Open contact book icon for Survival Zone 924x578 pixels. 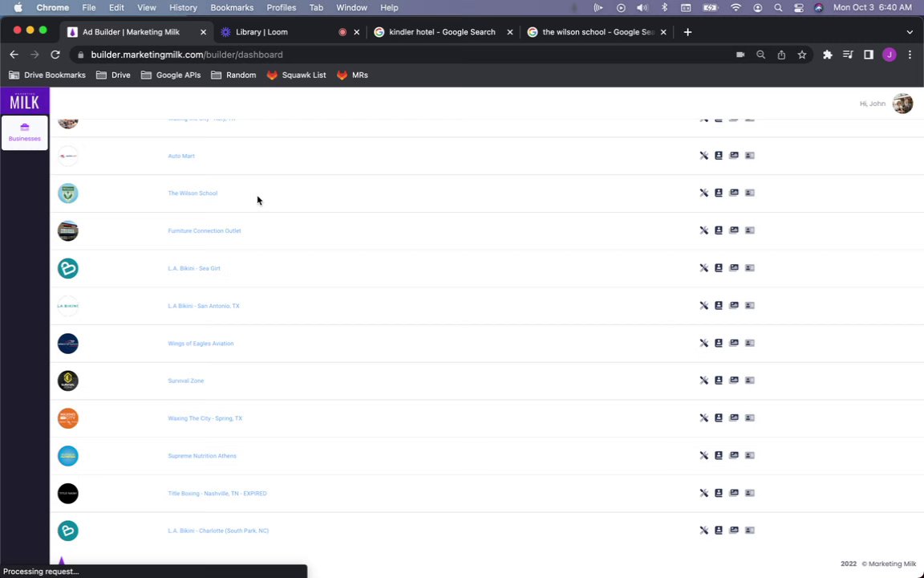(x=719, y=381)
